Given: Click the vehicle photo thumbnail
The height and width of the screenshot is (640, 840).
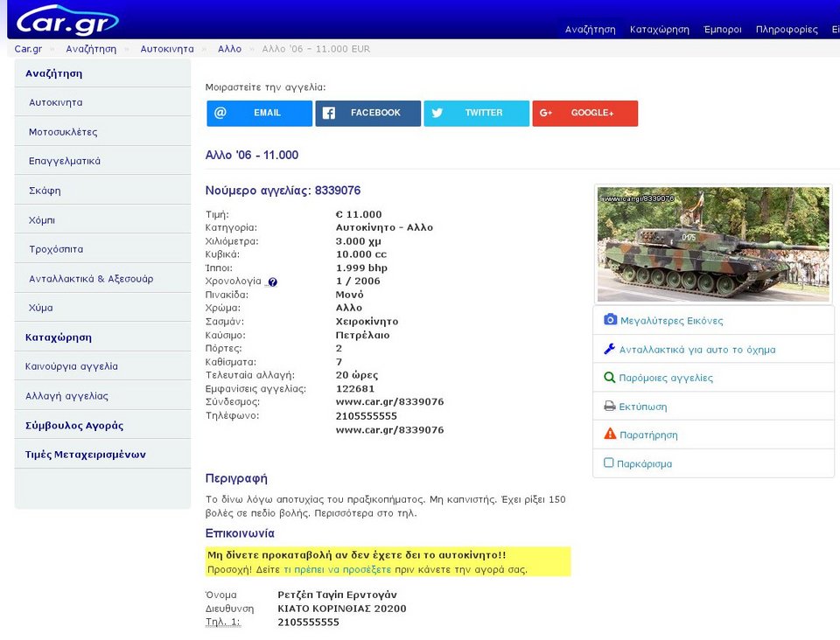Looking at the screenshot, I should pyautogui.click(x=712, y=244).
